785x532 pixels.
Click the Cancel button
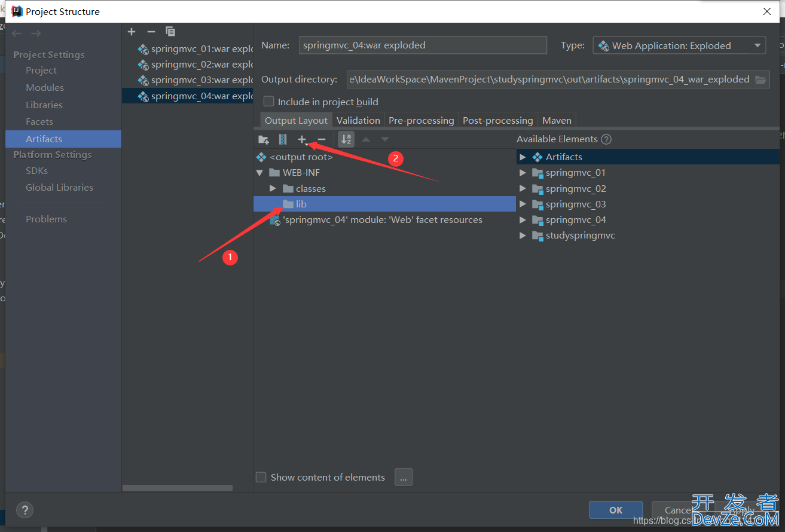click(679, 510)
